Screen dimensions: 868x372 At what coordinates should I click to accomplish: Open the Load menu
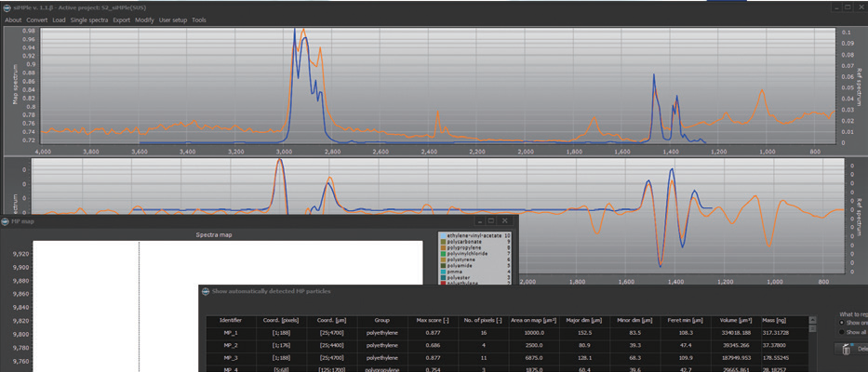tap(60, 20)
